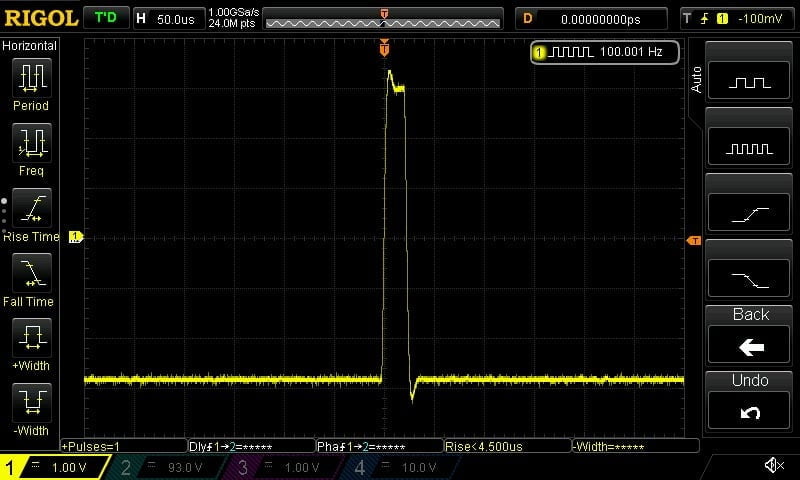This screenshot has height=480, width=800.
Task: Select the Freq measurement icon
Action: click(x=32, y=142)
